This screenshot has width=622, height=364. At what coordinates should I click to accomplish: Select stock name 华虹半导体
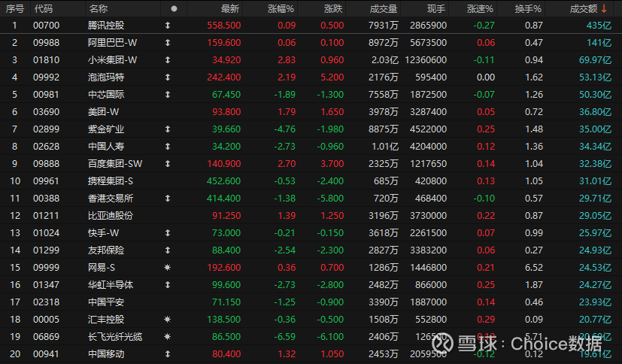pyautogui.click(x=111, y=285)
